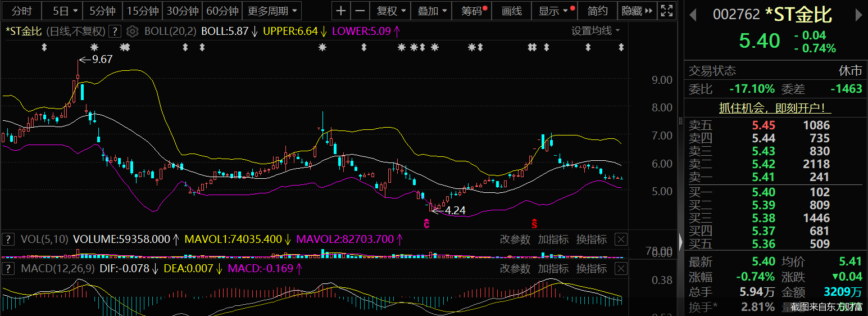Screen dimensions: 868x316
Task: Expand the 更多周期 dropdown
Action: (272, 11)
